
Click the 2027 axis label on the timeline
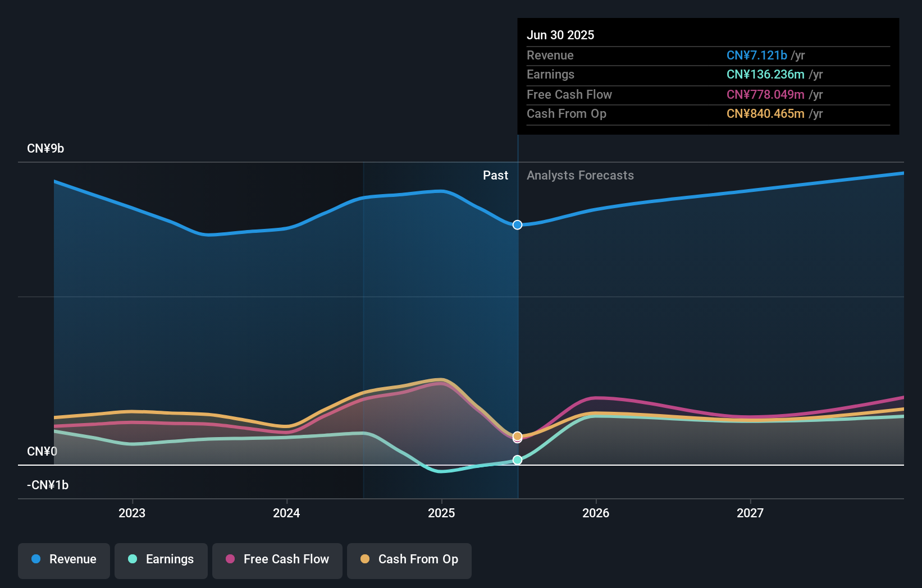tap(751, 512)
